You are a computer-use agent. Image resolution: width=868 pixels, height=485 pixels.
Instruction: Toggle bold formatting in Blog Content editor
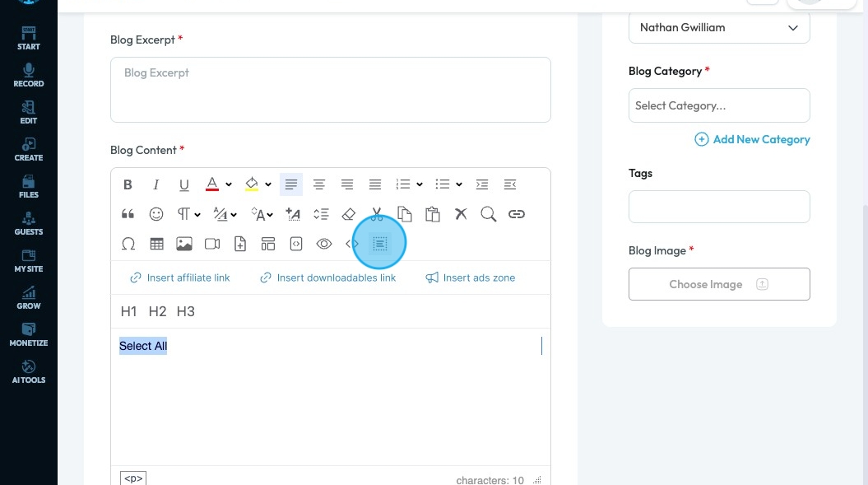128,184
